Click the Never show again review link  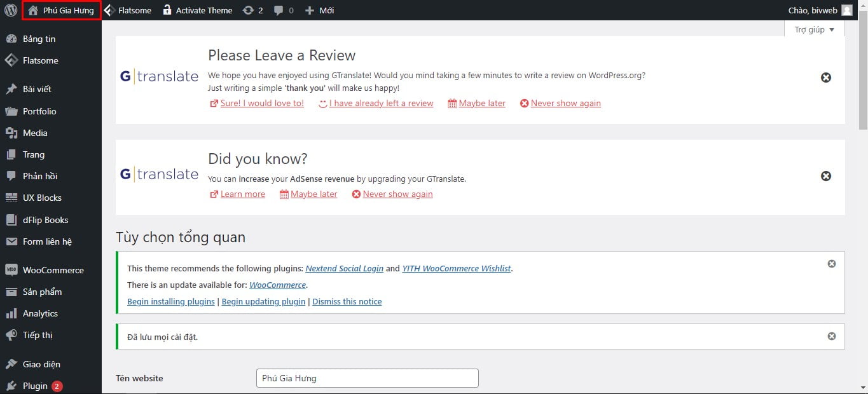(x=565, y=103)
